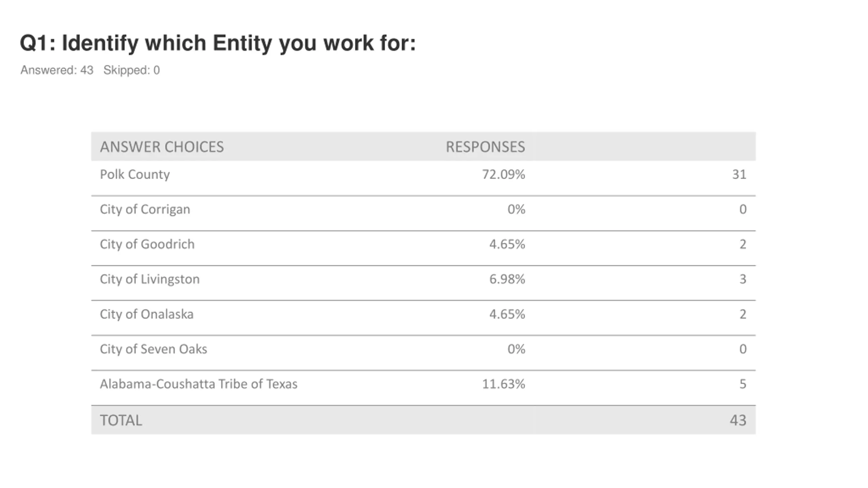Click the total count 43
Image resolution: width=868 pixels, height=488 pixels.
click(738, 420)
